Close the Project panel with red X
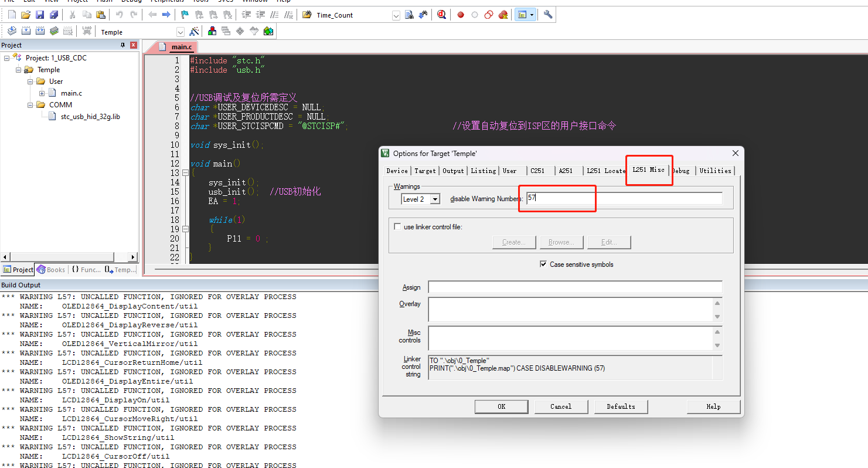This screenshot has height=468, width=868. [x=134, y=45]
